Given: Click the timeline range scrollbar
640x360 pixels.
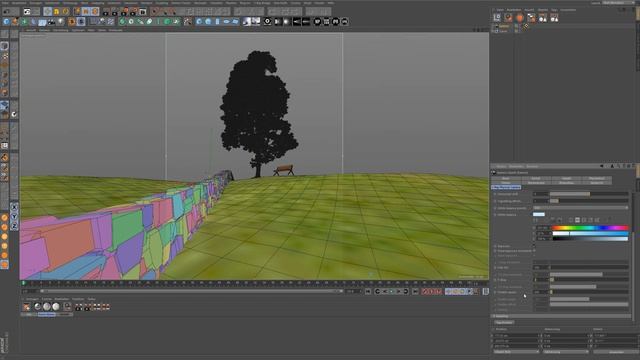Looking at the screenshot, I should [x=191, y=291].
